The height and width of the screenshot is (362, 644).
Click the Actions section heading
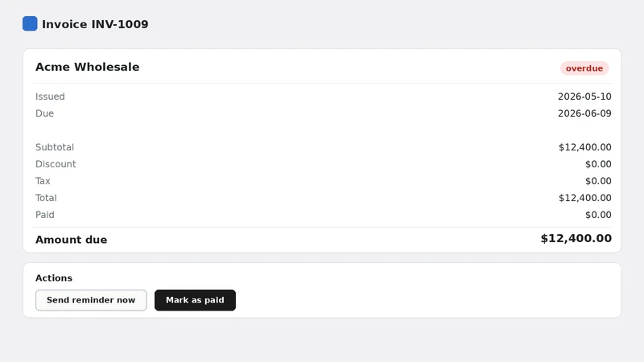pyautogui.click(x=54, y=278)
